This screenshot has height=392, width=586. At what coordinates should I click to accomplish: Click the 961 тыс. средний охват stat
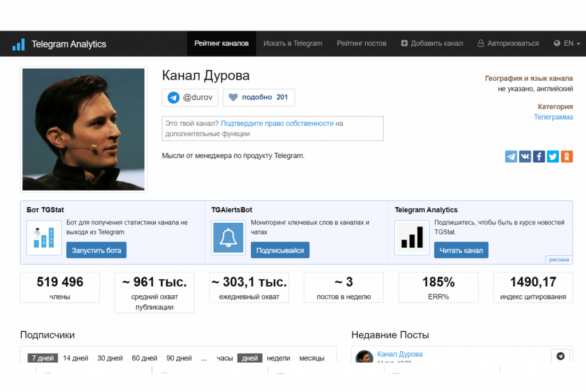click(155, 292)
